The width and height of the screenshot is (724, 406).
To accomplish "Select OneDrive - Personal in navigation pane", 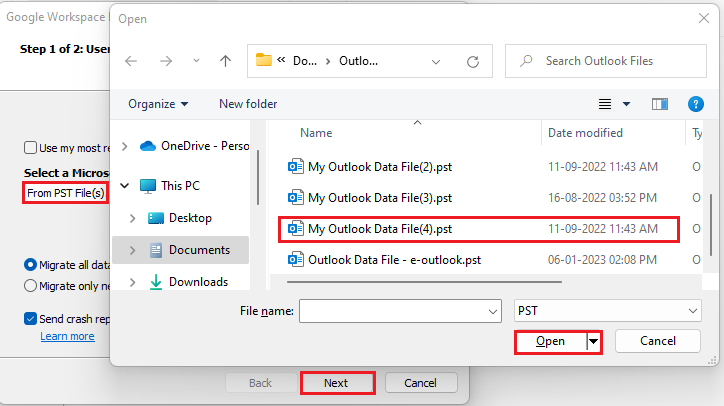I will pyautogui.click(x=205, y=146).
